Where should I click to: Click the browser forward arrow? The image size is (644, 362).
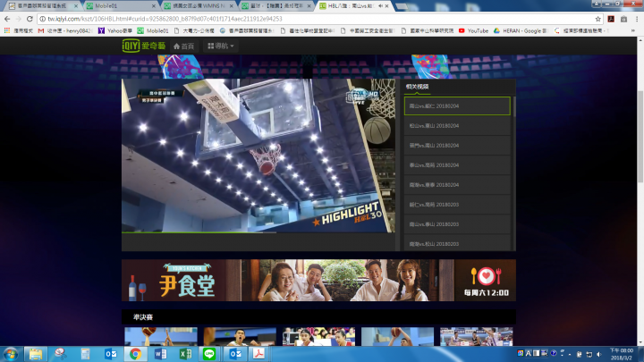pyautogui.click(x=18, y=19)
